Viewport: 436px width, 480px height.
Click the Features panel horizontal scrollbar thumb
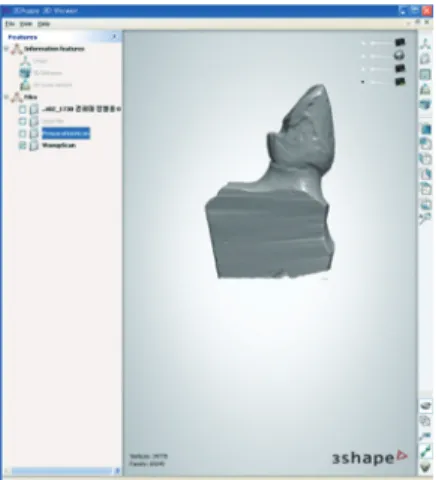tap(62, 471)
